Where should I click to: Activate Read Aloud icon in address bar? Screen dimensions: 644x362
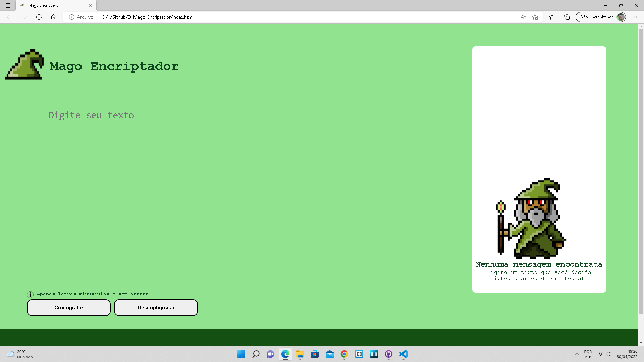coord(523,17)
